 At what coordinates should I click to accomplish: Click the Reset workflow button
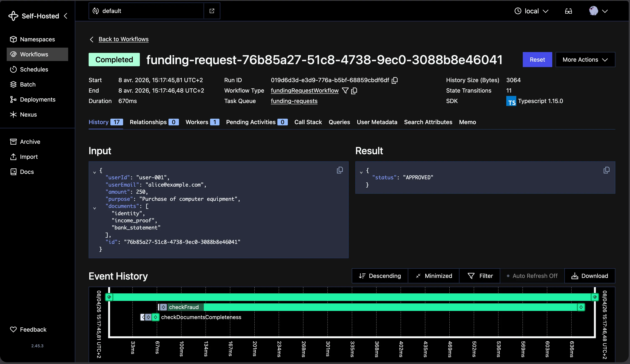pos(537,60)
